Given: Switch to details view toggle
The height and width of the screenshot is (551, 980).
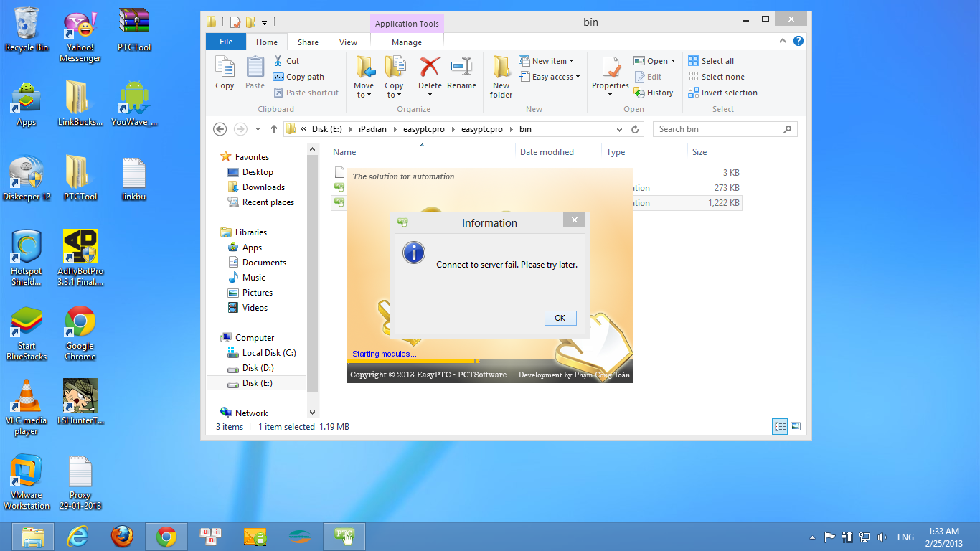Looking at the screenshot, I should (x=780, y=427).
